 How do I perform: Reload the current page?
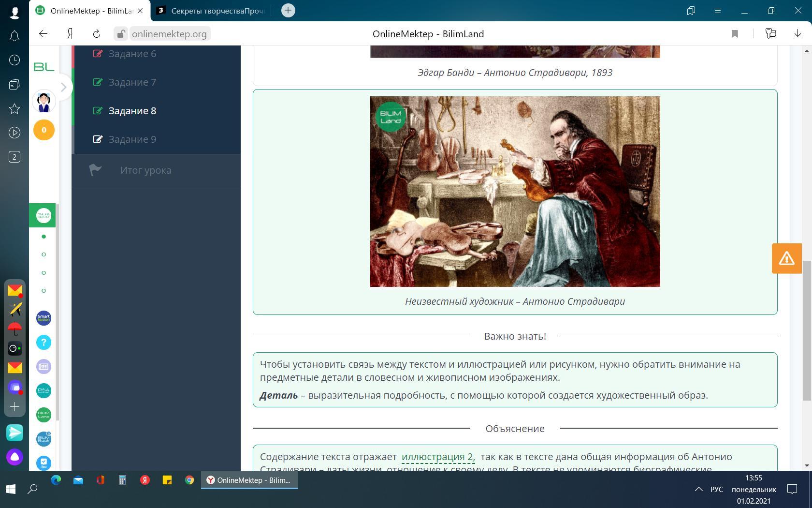97,34
